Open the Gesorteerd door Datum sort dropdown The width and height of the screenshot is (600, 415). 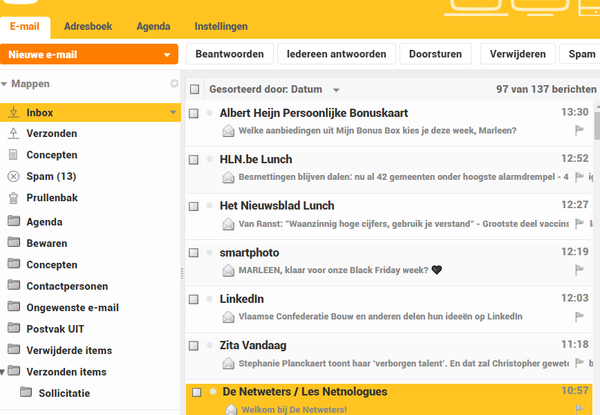click(x=336, y=90)
